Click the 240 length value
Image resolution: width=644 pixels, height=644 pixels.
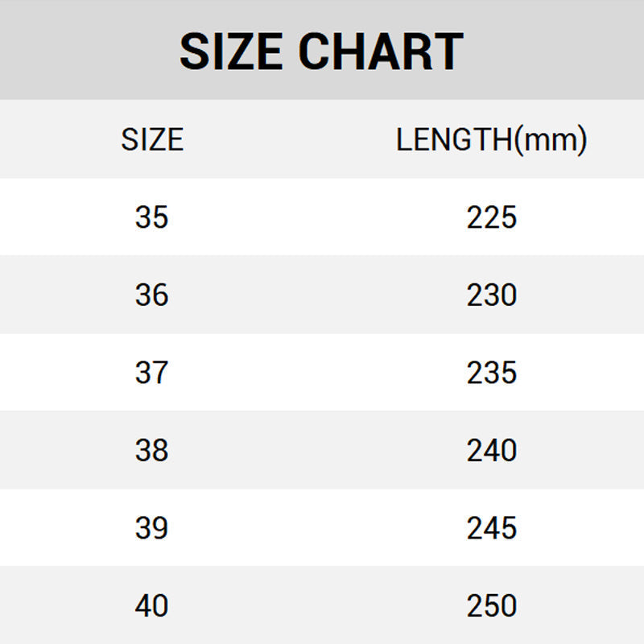491,450
